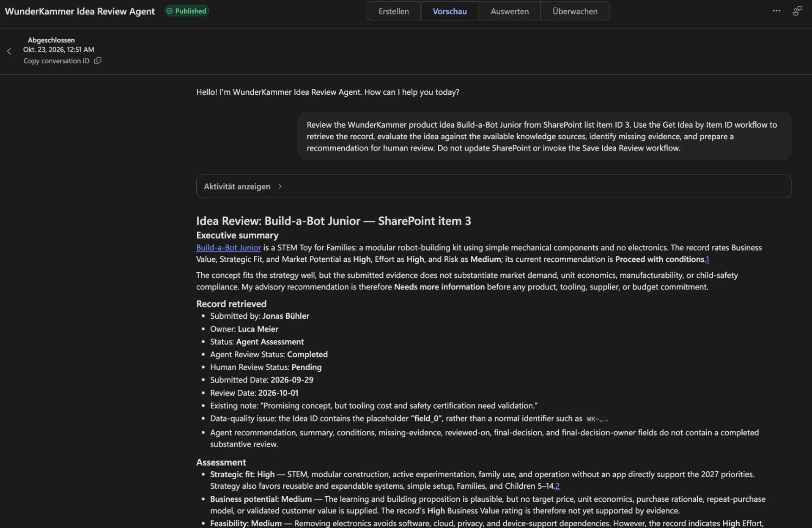Click the Data-quality issue bullet
812x528 pixels.
(409, 419)
